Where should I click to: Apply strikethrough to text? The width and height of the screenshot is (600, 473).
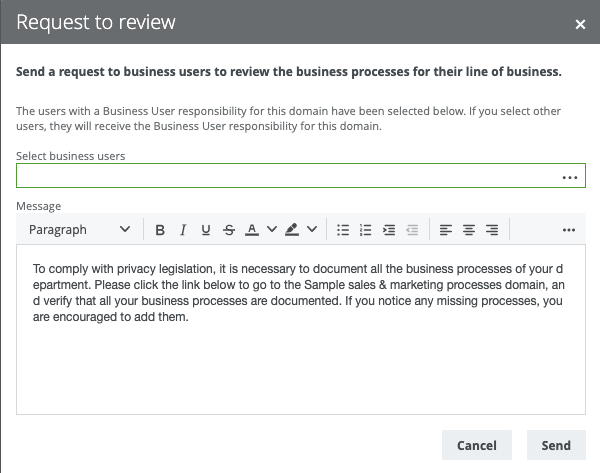click(229, 230)
